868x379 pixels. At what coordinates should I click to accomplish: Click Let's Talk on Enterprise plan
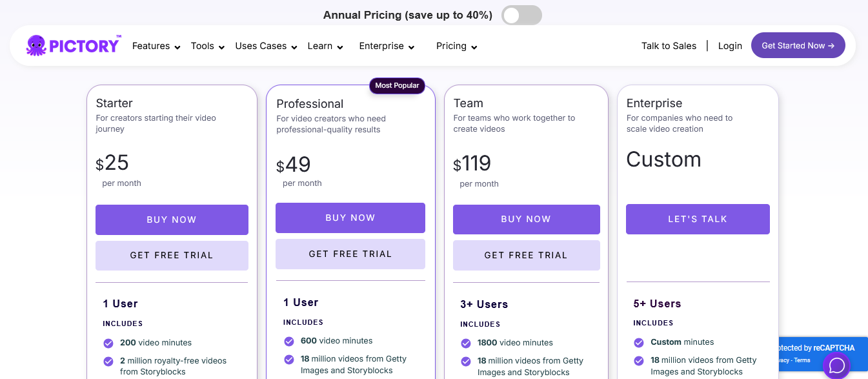coord(698,219)
